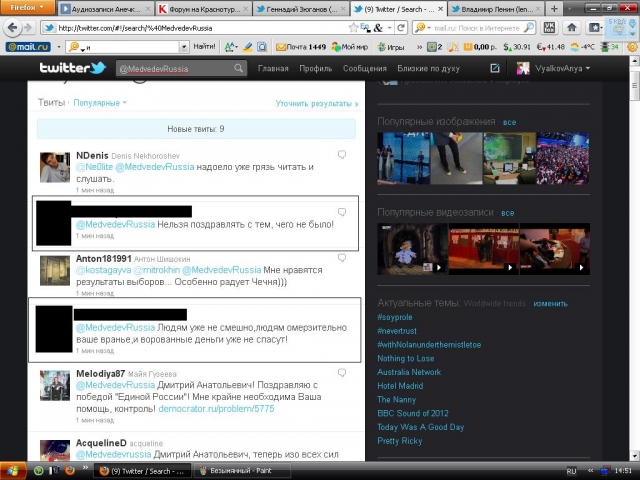Image resolution: width=640 pixels, height=480 pixels.
Task: Open the Windows Start button
Action: click(13, 471)
